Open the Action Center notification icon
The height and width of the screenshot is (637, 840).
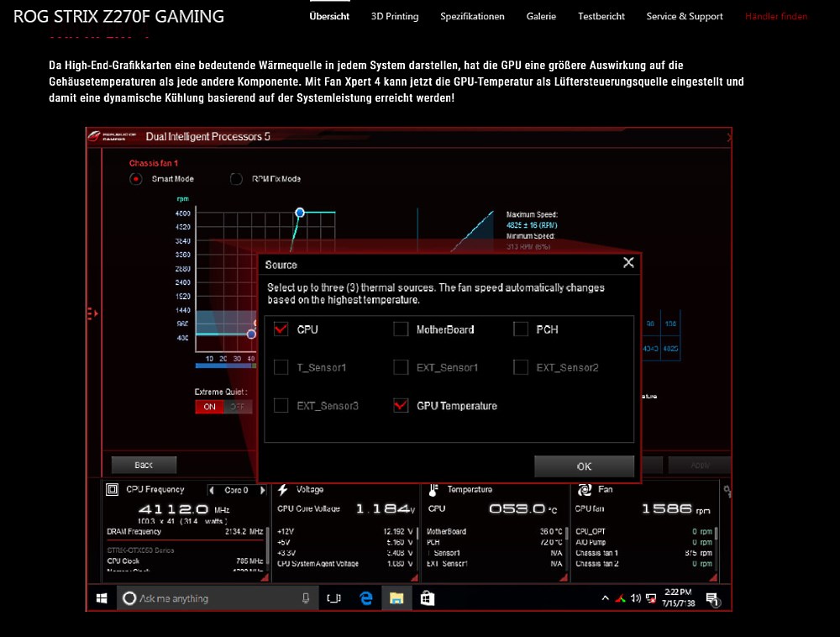coord(712,599)
